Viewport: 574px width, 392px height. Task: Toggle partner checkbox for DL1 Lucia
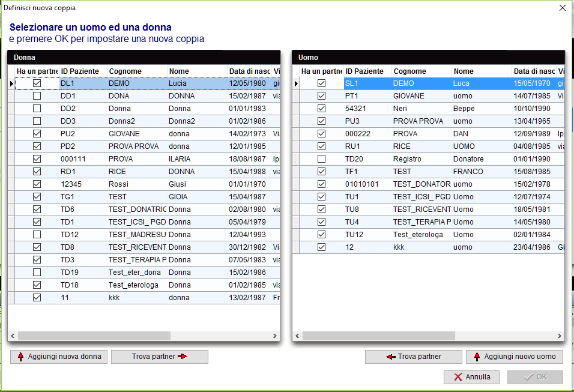pyautogui.click(x=37, y=83)
